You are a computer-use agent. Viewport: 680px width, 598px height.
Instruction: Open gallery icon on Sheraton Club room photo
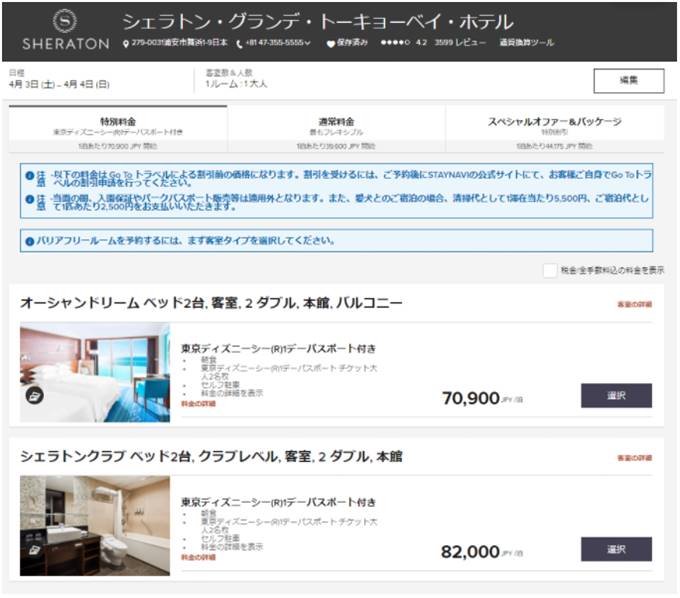pos(34,549)
